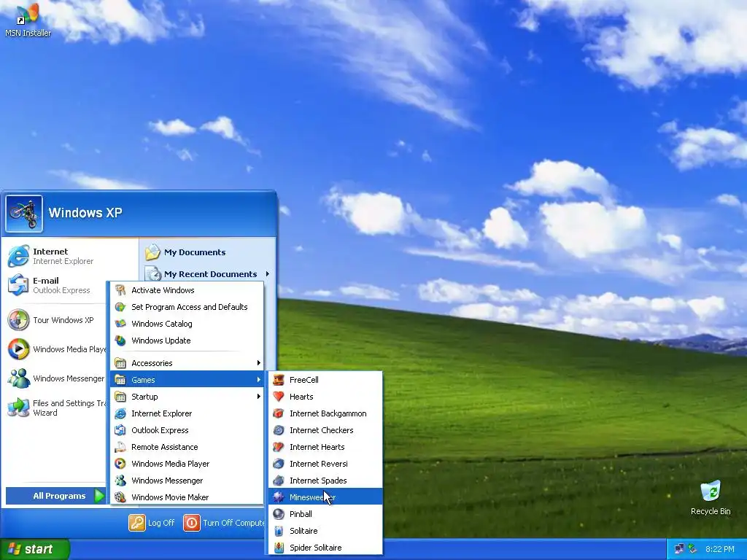
Task: Click the Activate Windows keys icon
Action: pyautogui.click(x=120, y=290)
